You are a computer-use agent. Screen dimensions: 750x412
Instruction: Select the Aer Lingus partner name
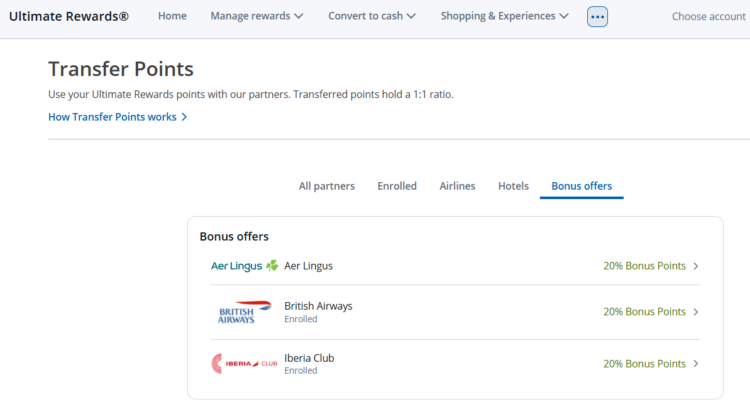(x=309, y=266)
